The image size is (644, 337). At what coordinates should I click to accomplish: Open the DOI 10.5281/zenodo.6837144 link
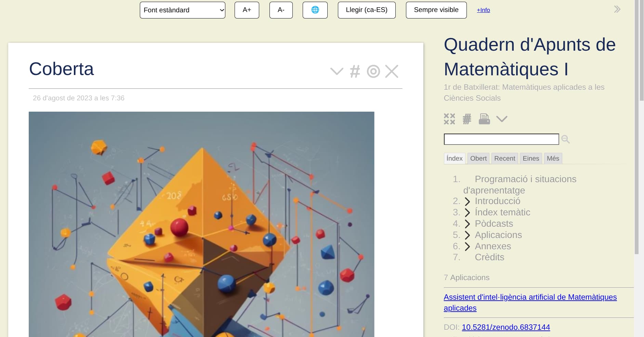point(506,327)
